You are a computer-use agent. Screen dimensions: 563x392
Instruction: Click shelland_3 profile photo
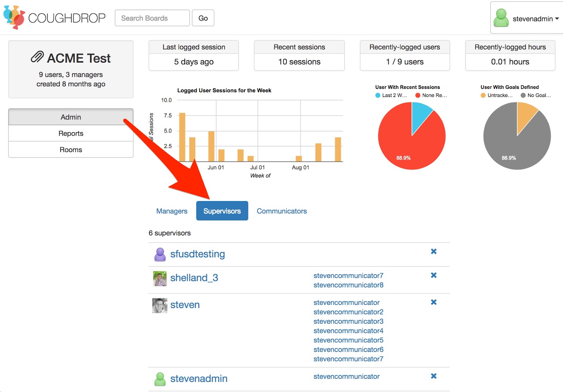click(x=160, y=278)
